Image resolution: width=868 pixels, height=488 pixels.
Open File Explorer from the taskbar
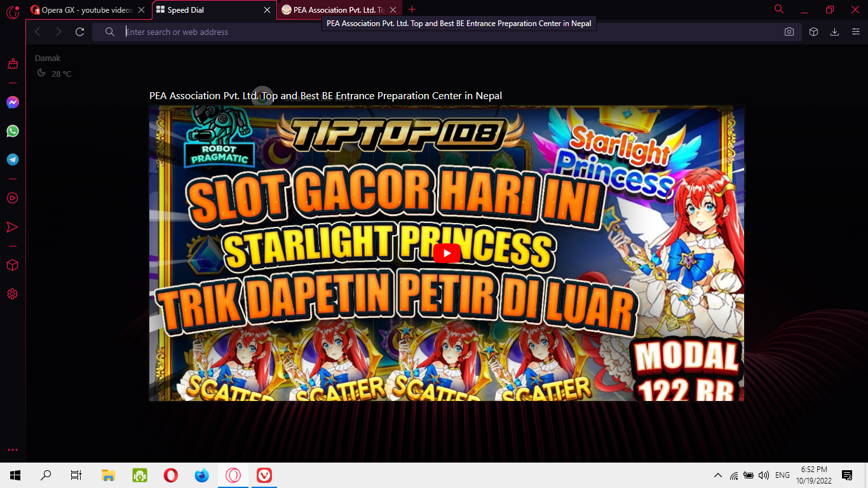pyautogui.click(x=109, y=475)
